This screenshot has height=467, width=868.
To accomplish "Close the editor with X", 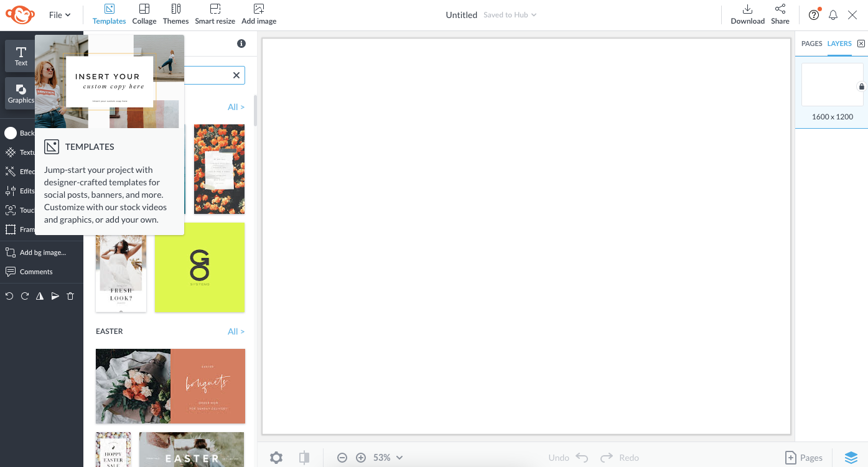I will (852, 15).
